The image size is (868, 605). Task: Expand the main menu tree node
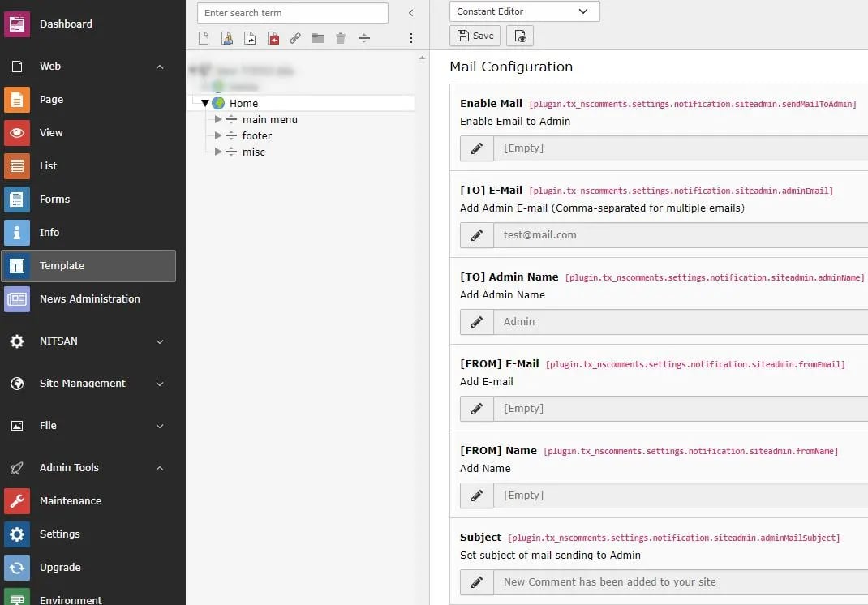pyautogui.click(x=218, y=119)
